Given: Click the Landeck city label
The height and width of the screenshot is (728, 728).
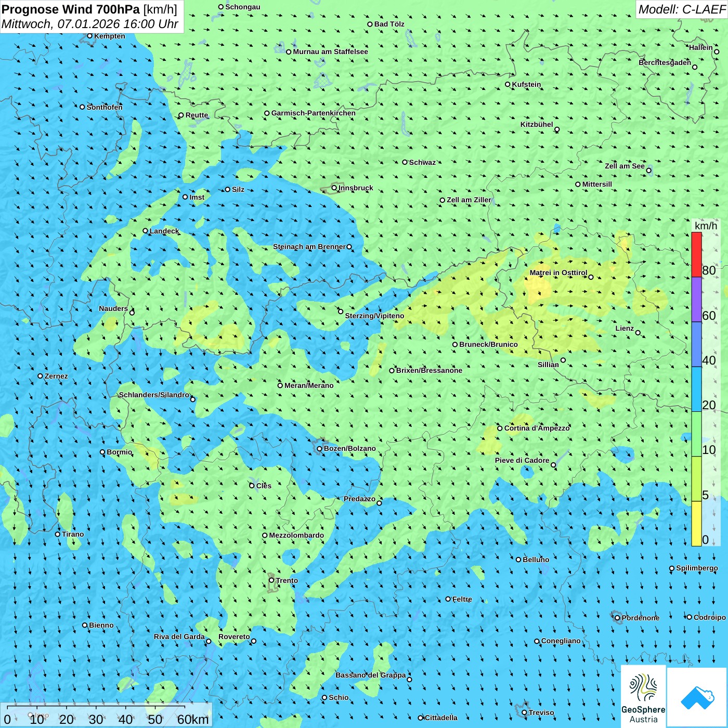Looking at the screenshot, I should pyautogui.click(x=164, y=231).
